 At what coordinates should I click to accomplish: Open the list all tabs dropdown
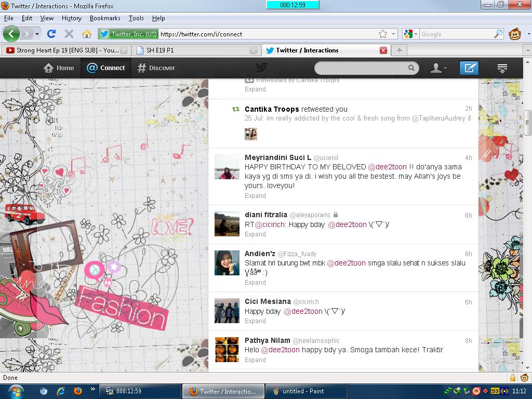coord(528,50)
